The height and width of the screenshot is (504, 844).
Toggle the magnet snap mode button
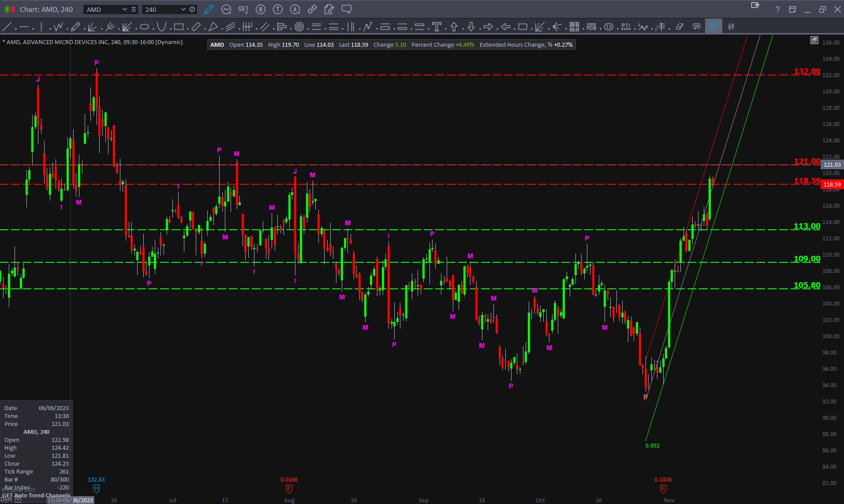[713, 27]
